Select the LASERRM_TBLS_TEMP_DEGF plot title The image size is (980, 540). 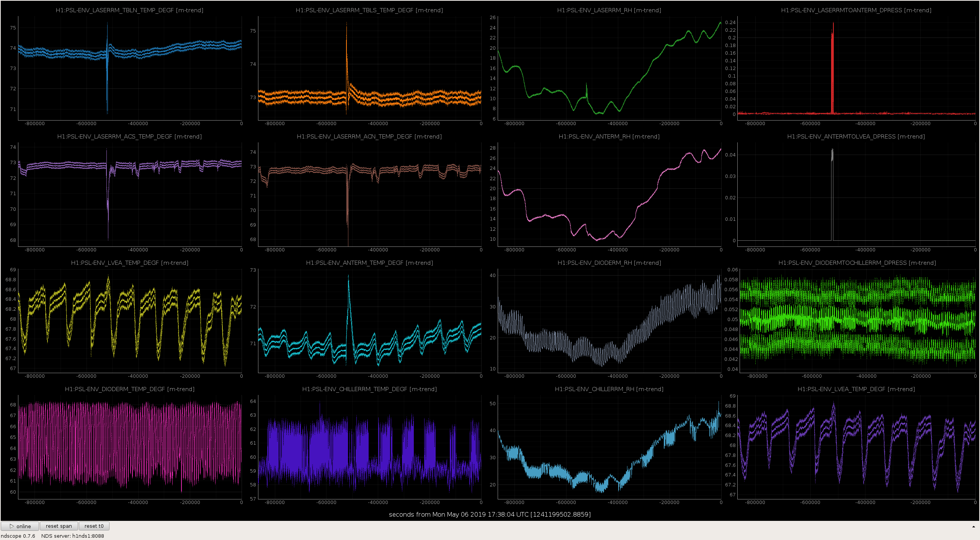pos(369,10)
